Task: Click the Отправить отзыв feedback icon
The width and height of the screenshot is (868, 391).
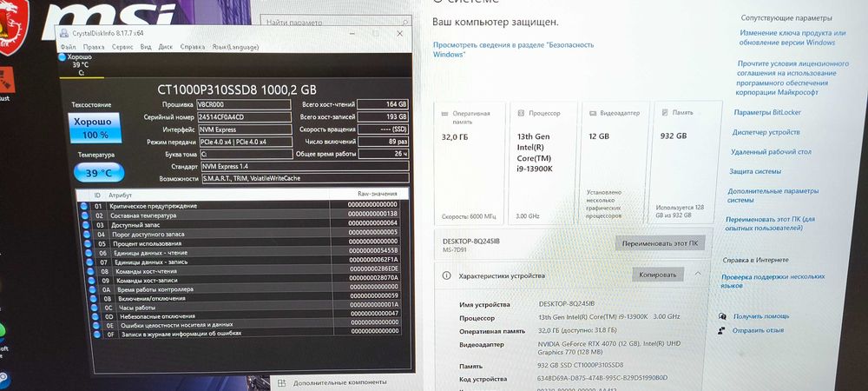Action: click(720, 331)
